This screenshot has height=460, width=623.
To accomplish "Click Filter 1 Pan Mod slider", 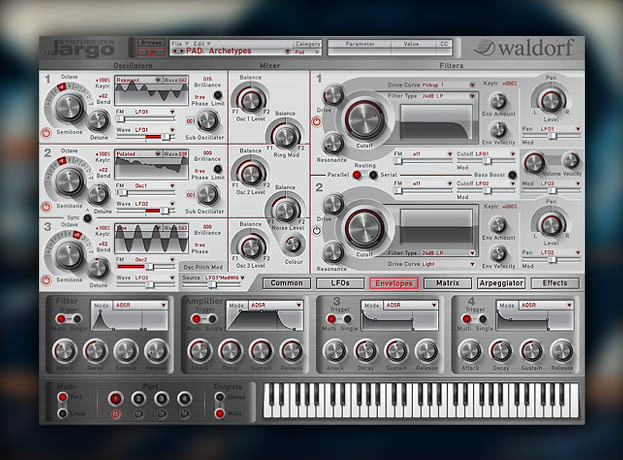I will tap(551, 136).
